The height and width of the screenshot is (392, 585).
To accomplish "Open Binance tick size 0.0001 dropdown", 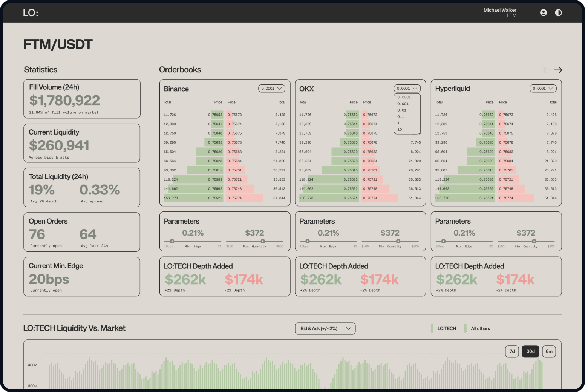I will pos(272,89).
